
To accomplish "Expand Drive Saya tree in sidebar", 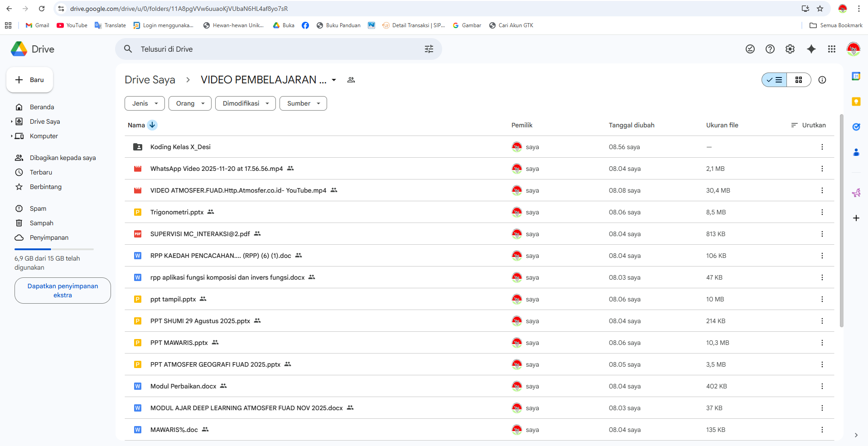I will click(x=12, y=121).
